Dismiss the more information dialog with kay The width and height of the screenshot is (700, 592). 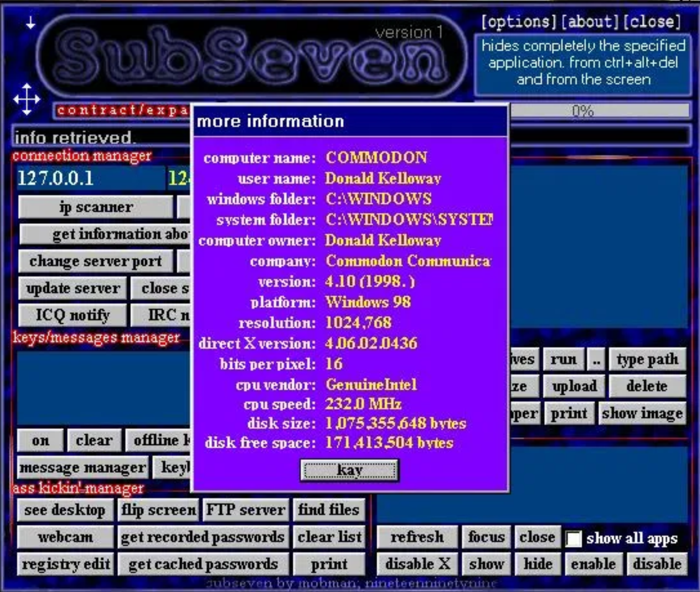pos(349,470)
